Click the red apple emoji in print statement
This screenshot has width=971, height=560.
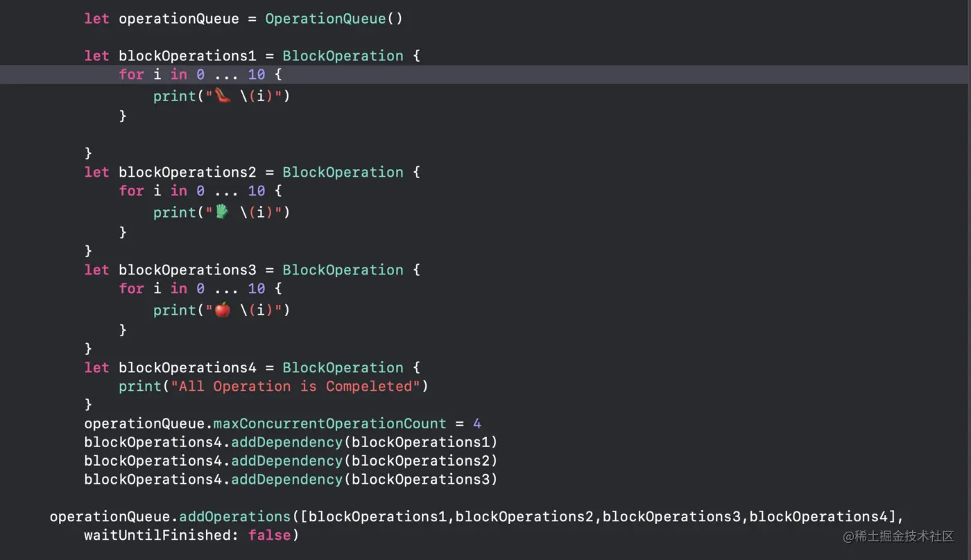(222, 310)
